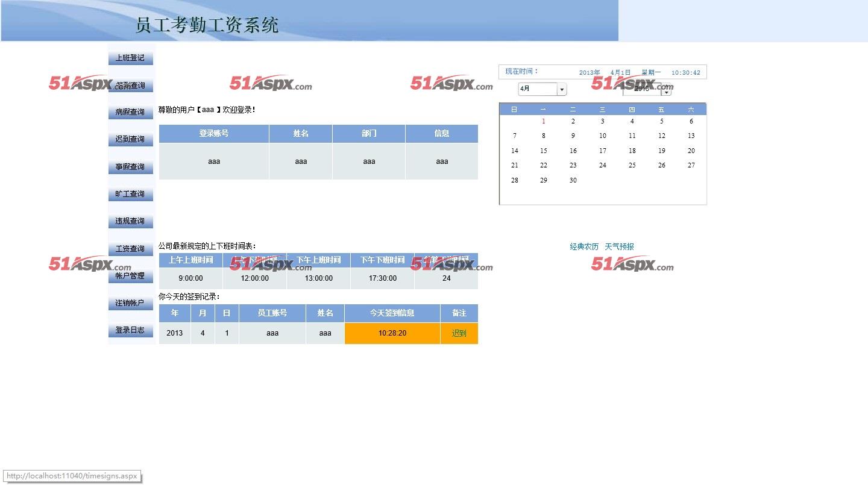Go to 病假查询 page
Viewport: 868px width, 485px height.
[130, 112]
